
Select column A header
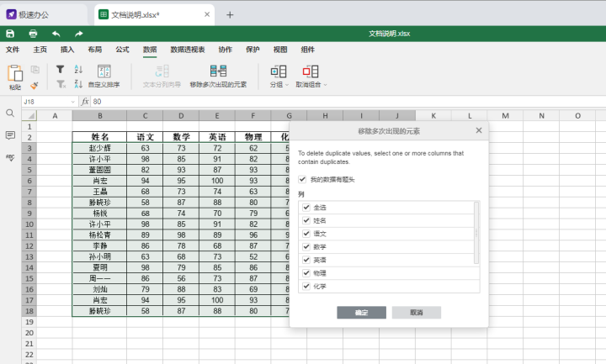point(55,115)
